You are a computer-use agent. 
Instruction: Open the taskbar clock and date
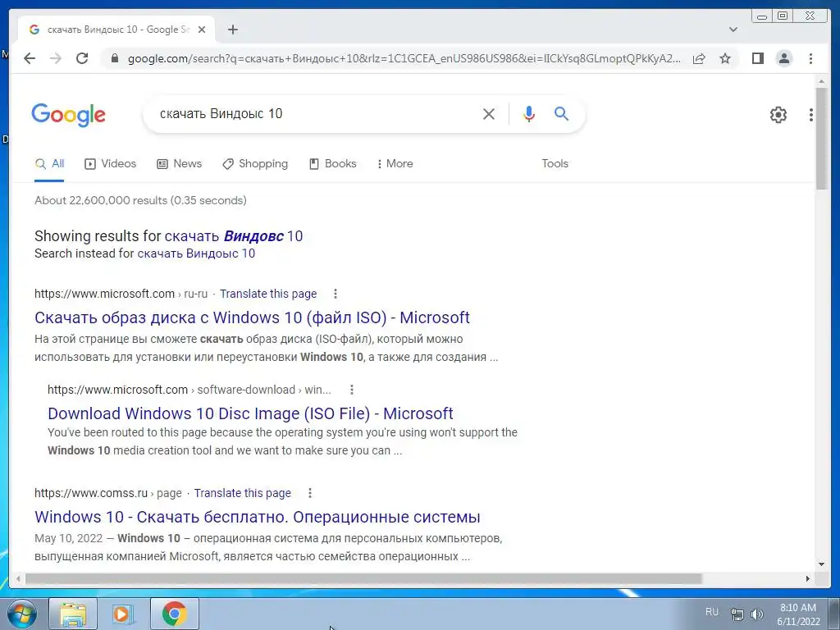pos(798,614)
